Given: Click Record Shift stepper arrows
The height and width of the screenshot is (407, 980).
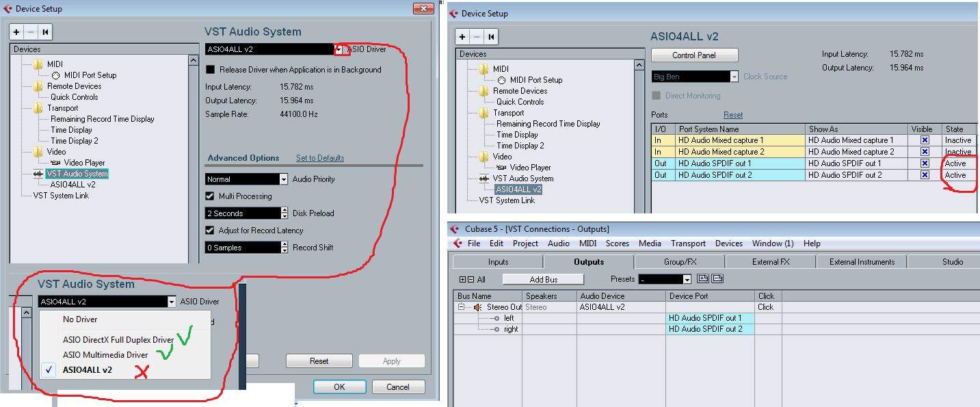Looking at the screenshot, I should [284, 248].
